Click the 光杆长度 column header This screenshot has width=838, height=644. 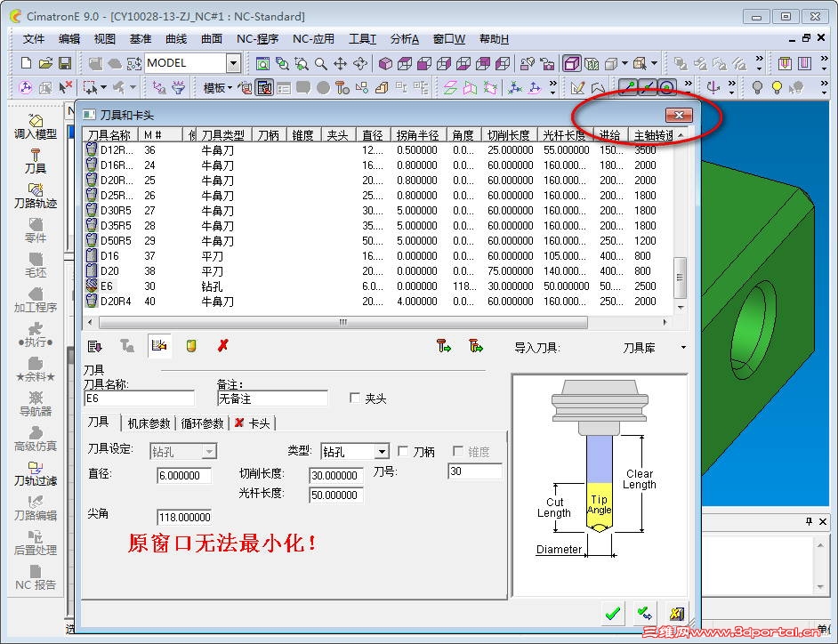click(x=564, y=135)
